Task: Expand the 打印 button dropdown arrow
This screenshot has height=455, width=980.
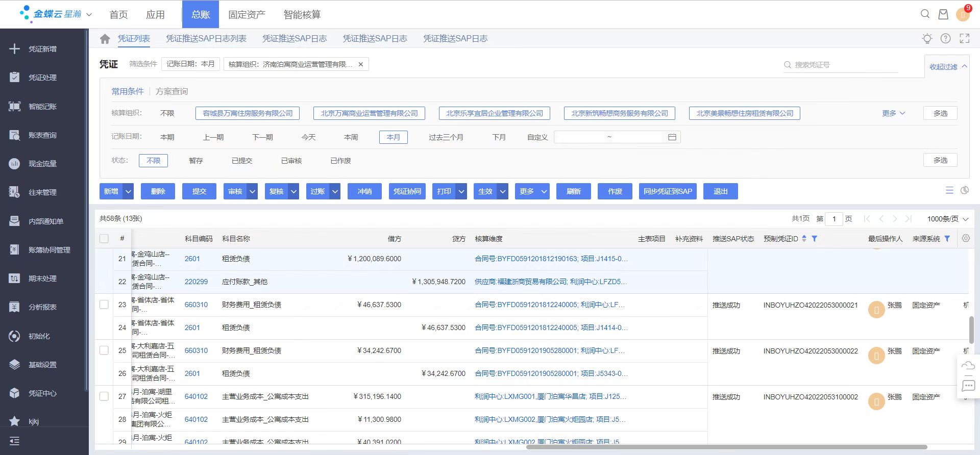Action: click(x=461, y=191)
